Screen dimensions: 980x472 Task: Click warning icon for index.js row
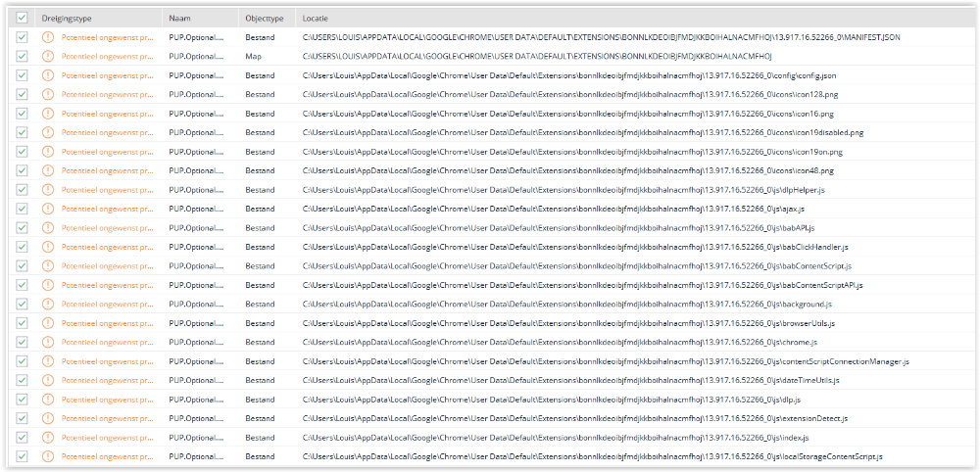(48, 437)
